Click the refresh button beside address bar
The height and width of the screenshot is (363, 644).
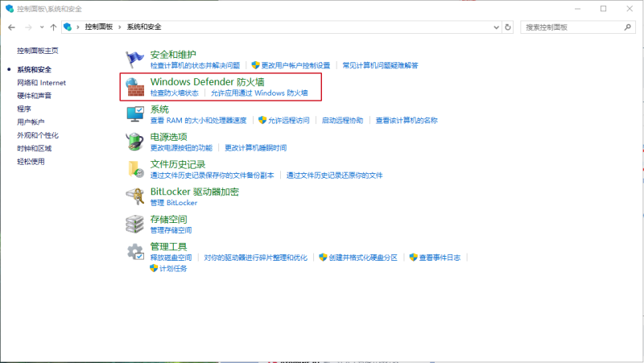508,27
